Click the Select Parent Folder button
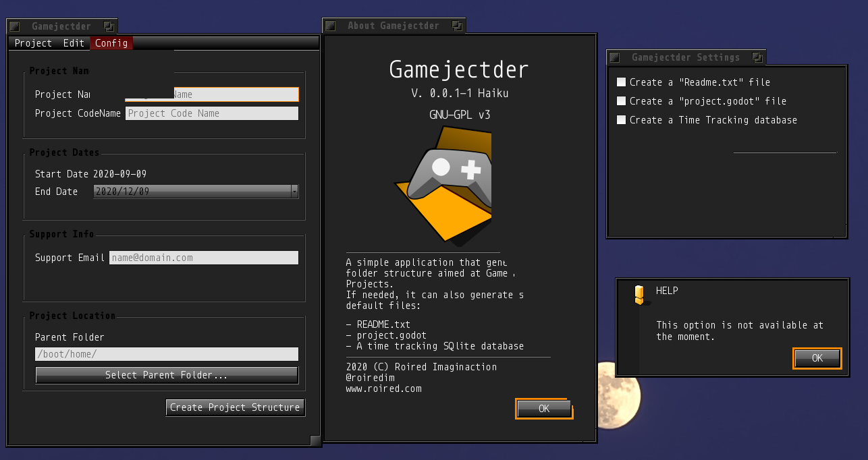This screenshot has width=868, height=460. pyautogui.click(x=167, y=375)
